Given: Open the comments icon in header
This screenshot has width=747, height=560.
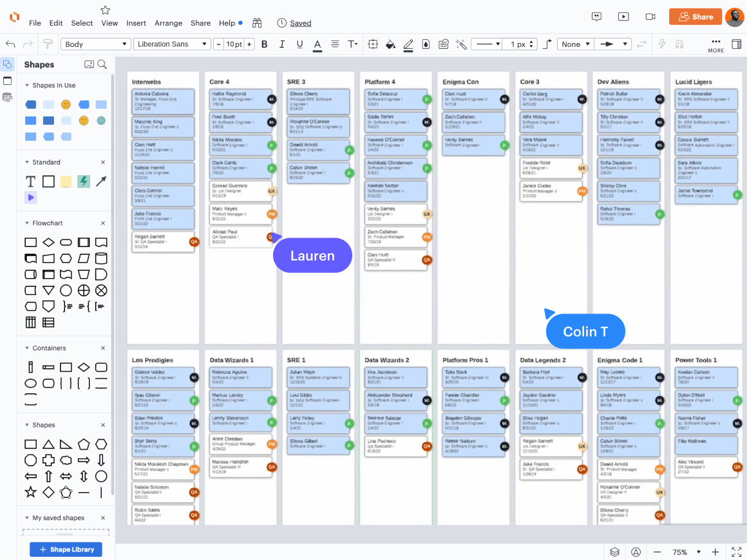Looking at the screenshot, I should 597,17.
